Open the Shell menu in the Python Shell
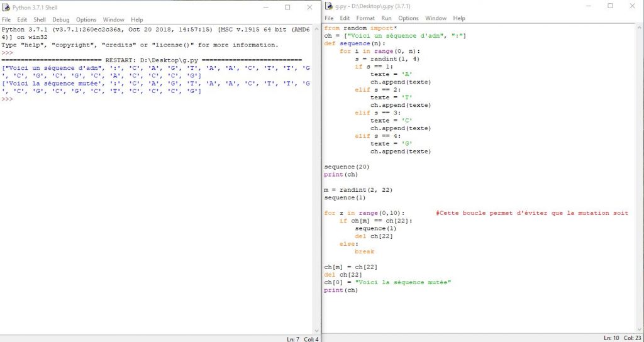Image resolution: width=644 pixels, height=342 pixels. coord(40,19)
